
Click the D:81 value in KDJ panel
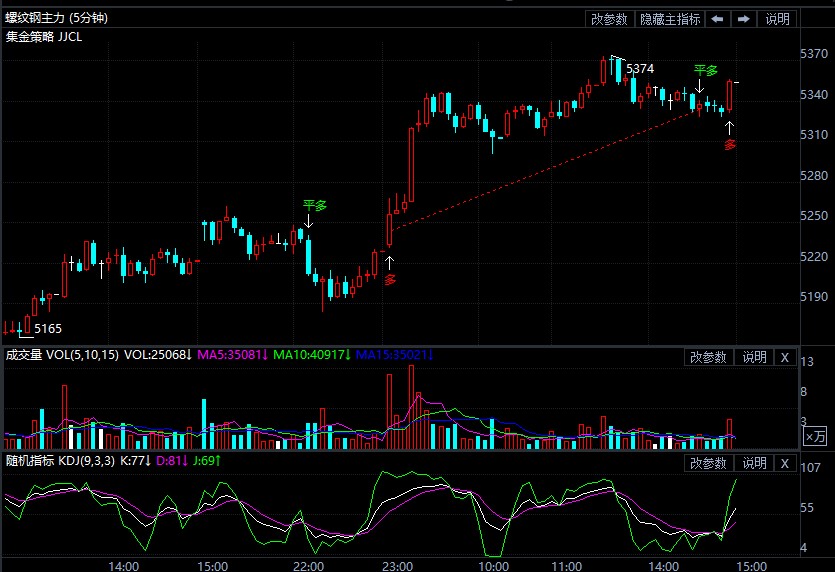171,461
